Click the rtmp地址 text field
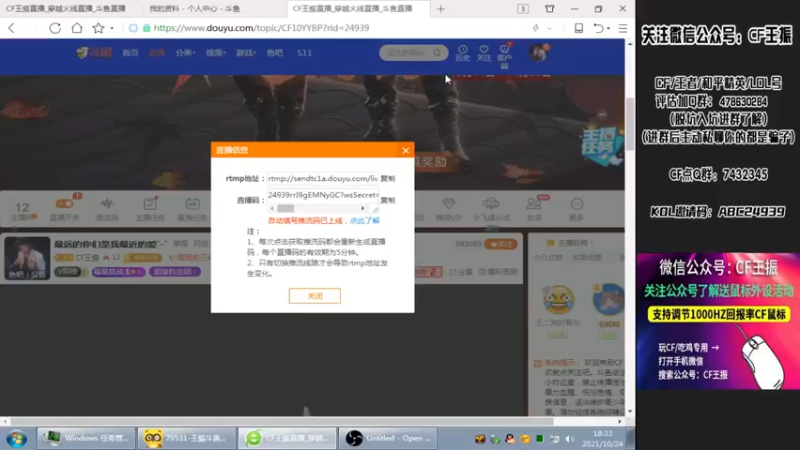The width and height of the screenshot is (800, 450). 322,179
